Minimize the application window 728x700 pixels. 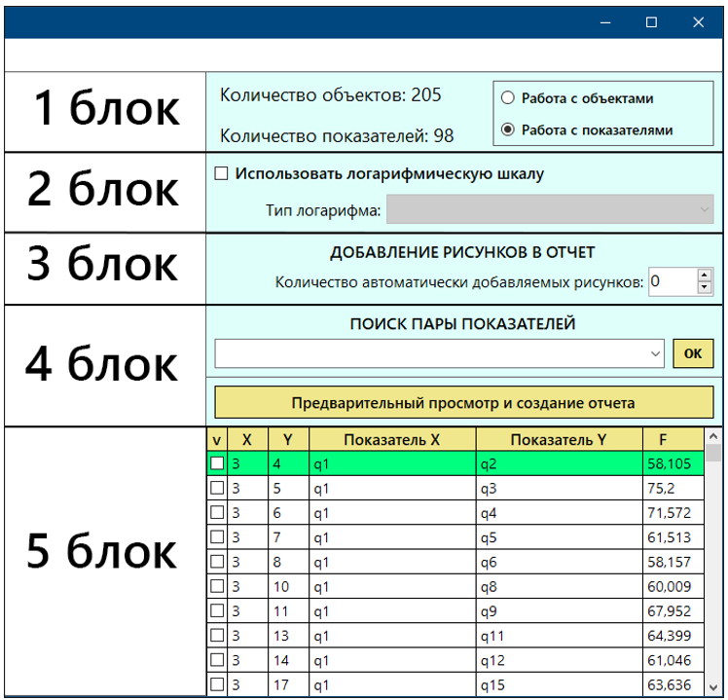coord(605,22)
